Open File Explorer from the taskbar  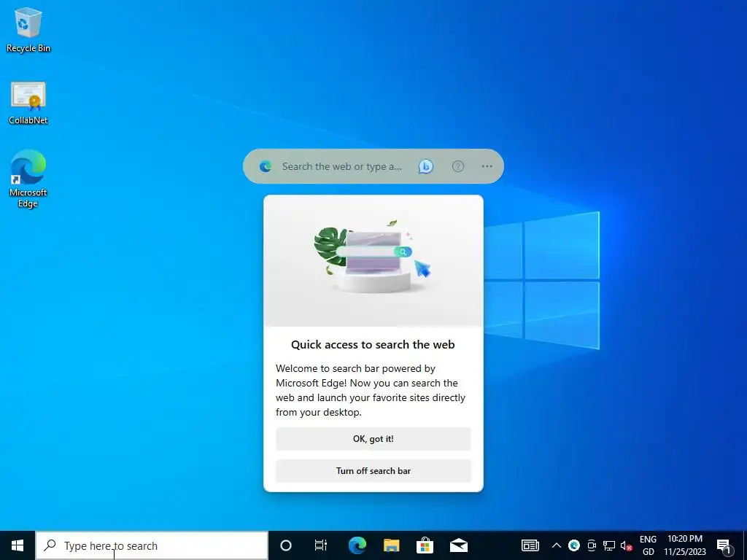pyautogui.click(x=391, y=545)
